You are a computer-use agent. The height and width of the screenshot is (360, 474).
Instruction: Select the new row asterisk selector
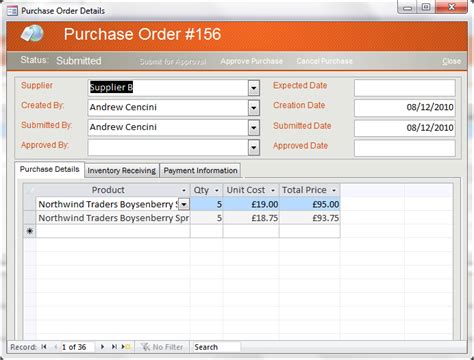click(x=30, y=231)
